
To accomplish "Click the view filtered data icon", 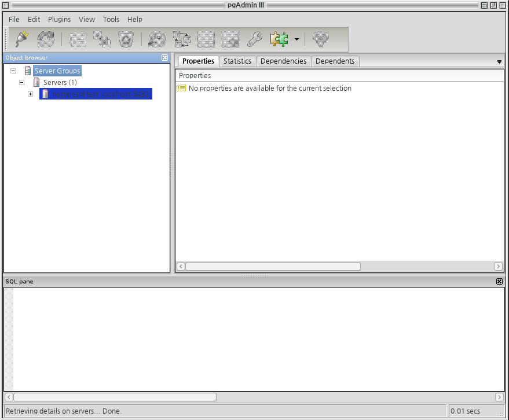I will tap(230, 39).
